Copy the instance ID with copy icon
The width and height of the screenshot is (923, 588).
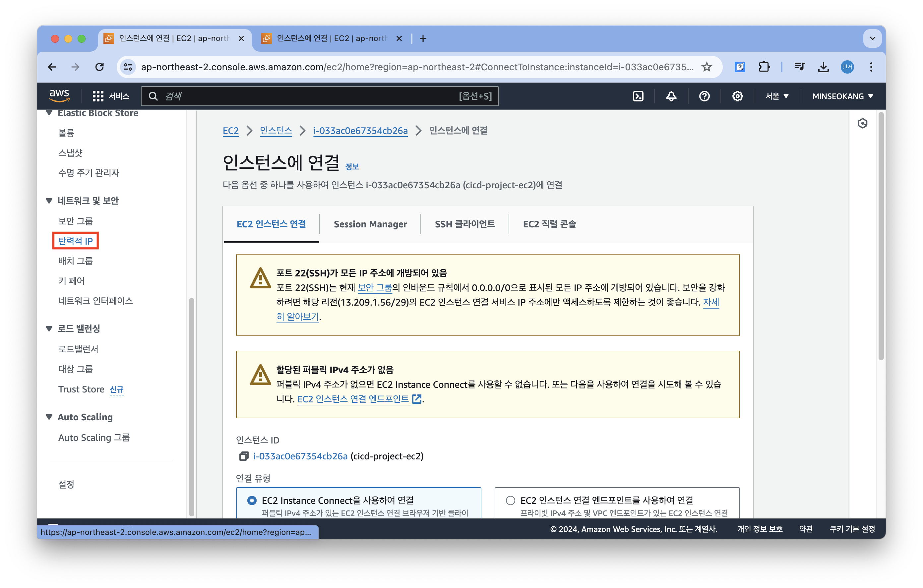(x=243, y=456)
